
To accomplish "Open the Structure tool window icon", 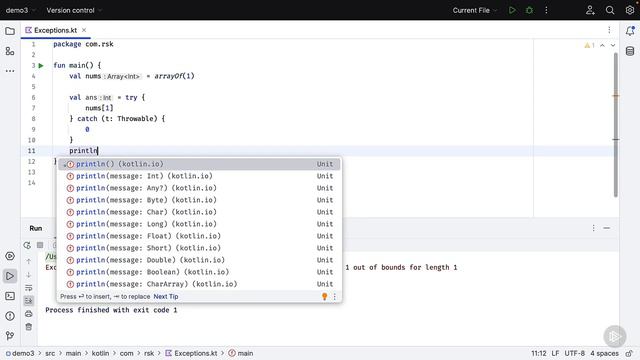I will click(x=10, y=51).
